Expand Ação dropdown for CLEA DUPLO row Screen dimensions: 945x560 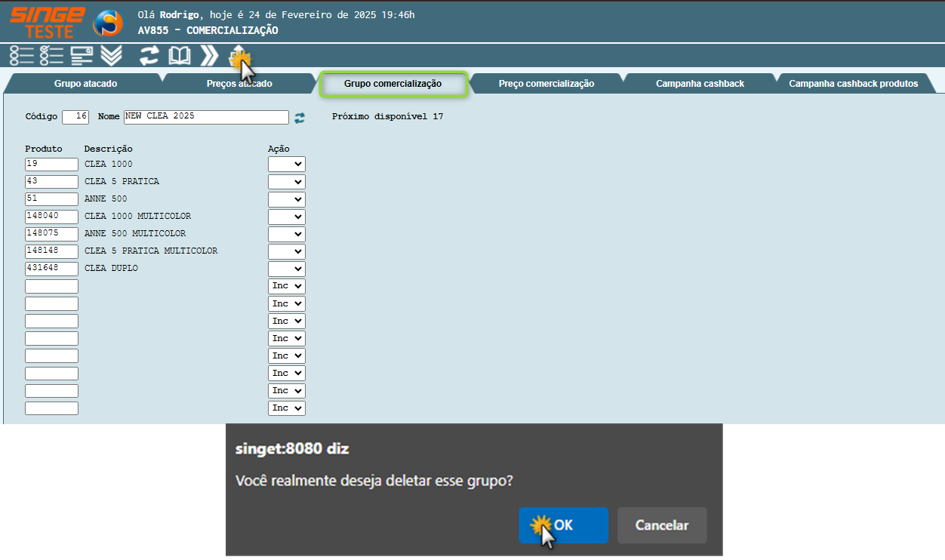coord(287,269)
